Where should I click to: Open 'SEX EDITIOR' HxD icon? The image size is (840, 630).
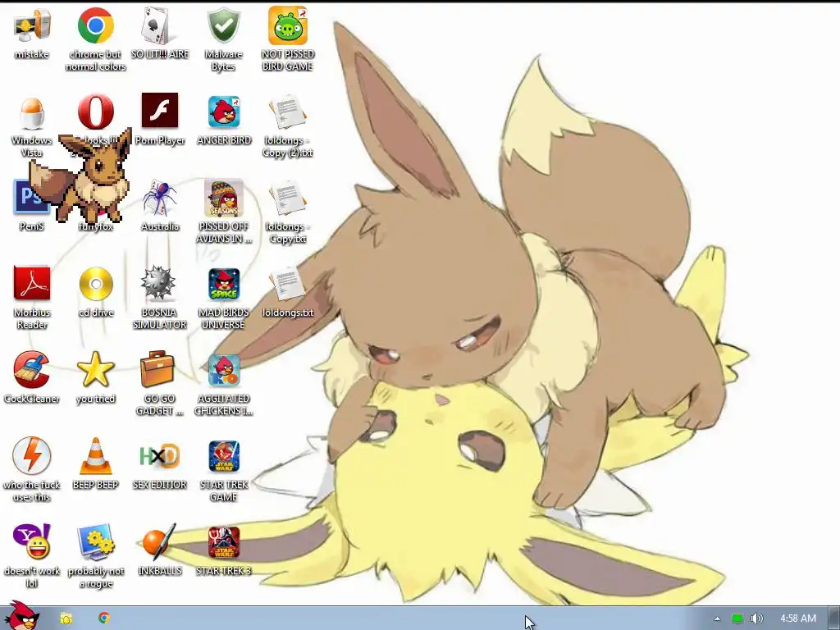(160, 456)
